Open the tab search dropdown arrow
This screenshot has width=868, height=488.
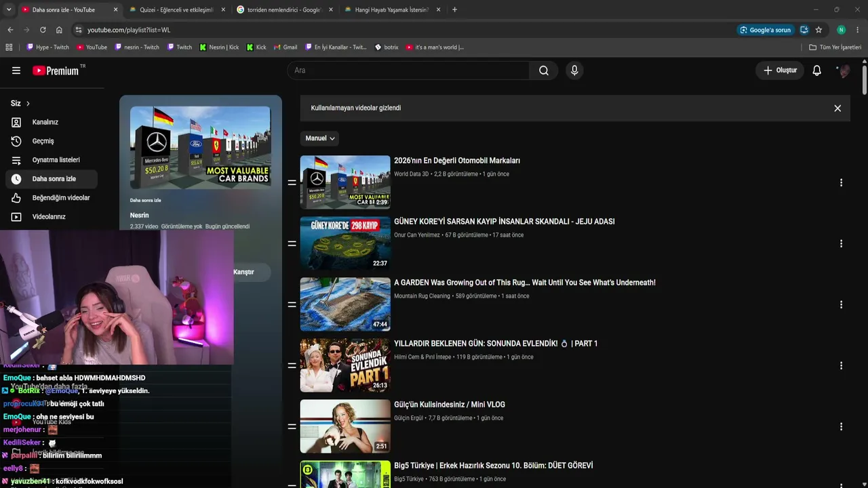coord(9,9)
